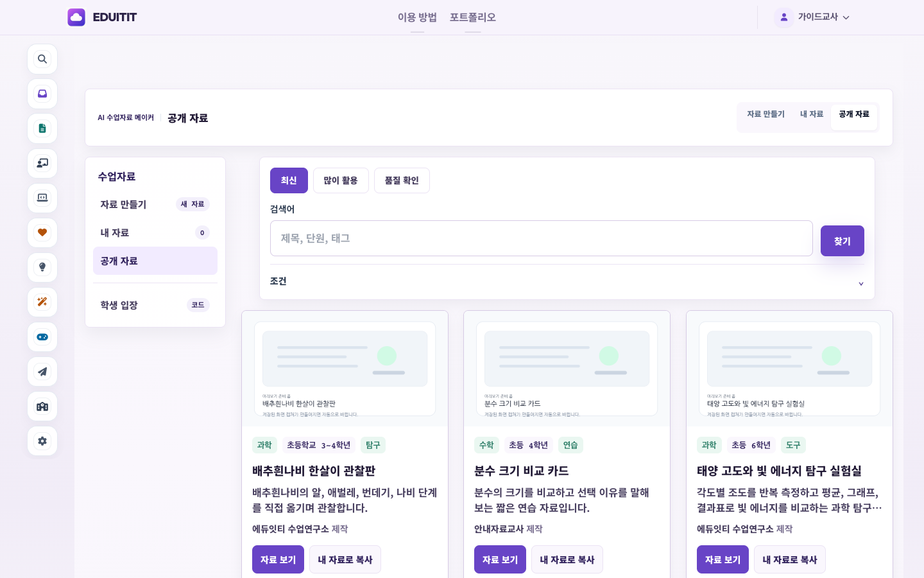This screenshot has width=924, height=578.
Task: Click 자료 보기 for 분수 크기 비교 카드
Action: tap(500, 559)
